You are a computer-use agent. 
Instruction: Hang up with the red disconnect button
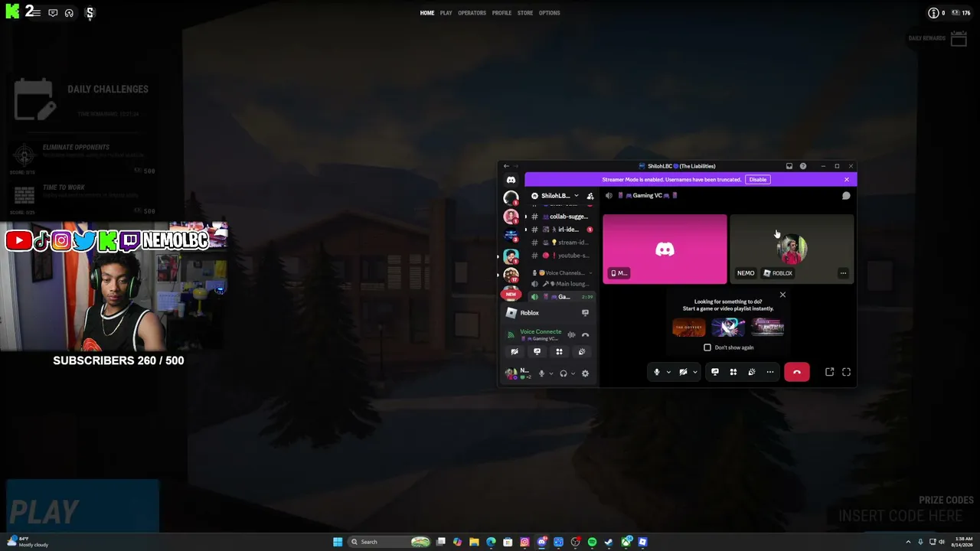click(x=797, y=372)
